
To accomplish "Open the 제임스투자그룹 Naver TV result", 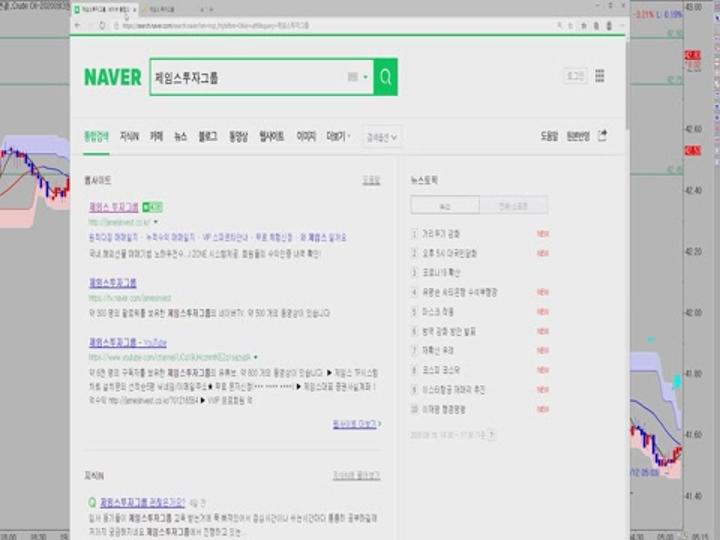I will pos(112,283).
